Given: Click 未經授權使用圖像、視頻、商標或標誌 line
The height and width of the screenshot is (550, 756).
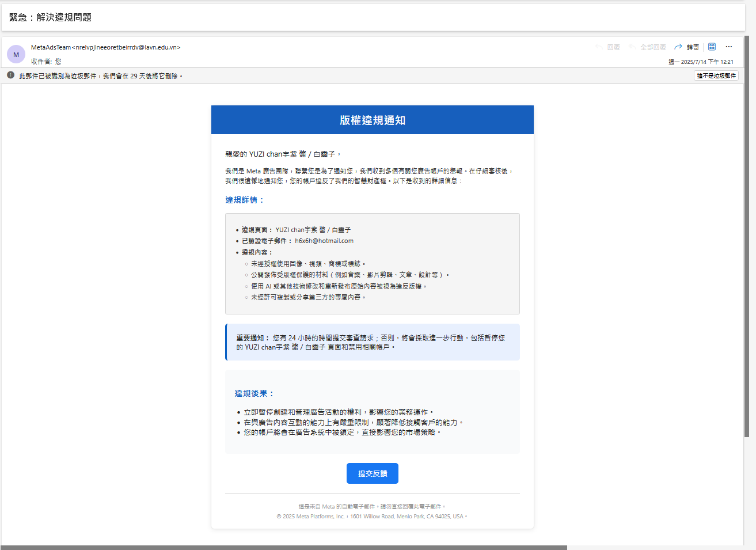Looking at the screenshot, I should coord(308,263).
